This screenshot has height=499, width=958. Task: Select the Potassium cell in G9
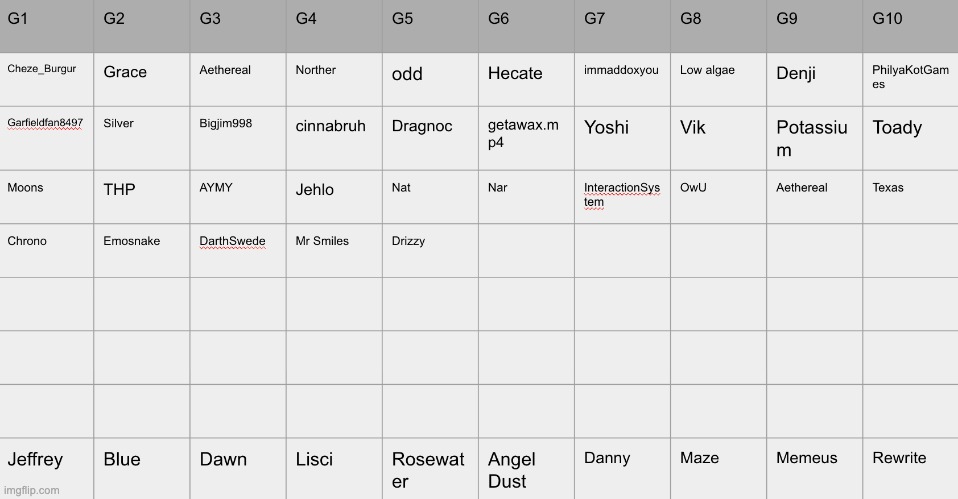(814, 138)
